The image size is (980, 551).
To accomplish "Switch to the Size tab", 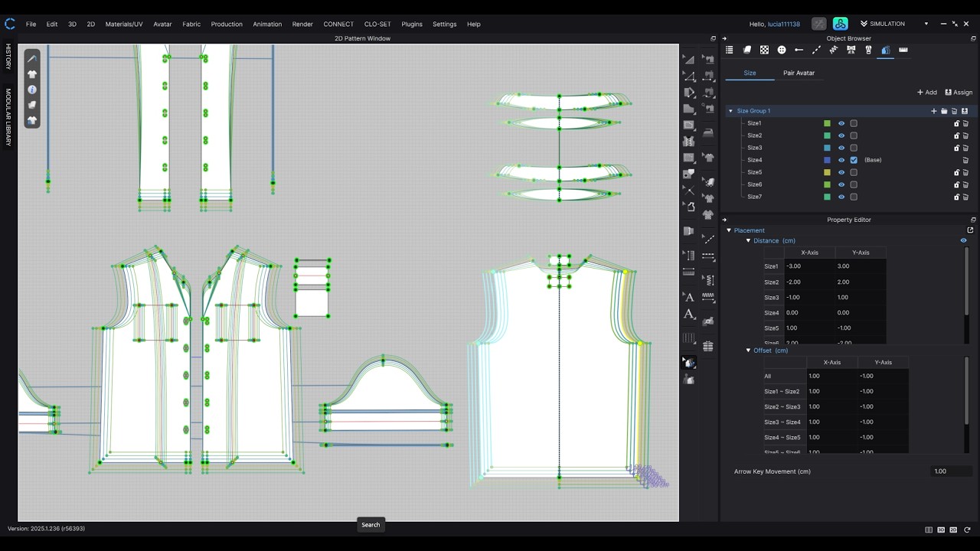I will tap(750, 73).
